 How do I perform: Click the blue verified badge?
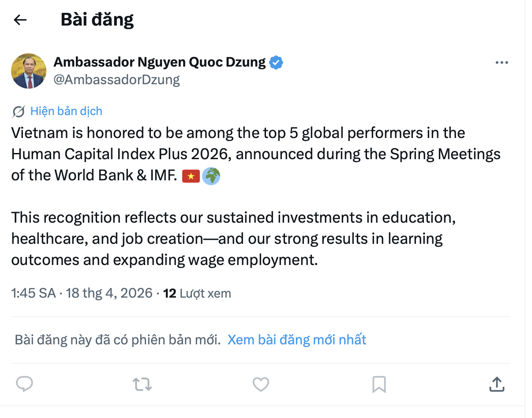tap(276, 63)
